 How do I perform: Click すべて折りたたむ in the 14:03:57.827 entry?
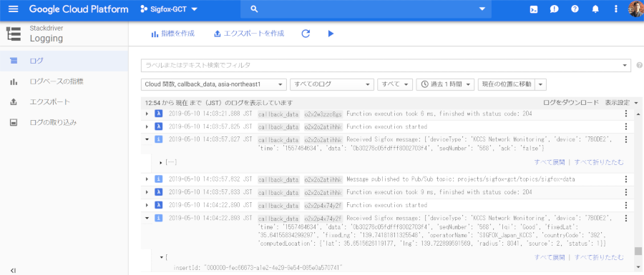click(599, 162)
